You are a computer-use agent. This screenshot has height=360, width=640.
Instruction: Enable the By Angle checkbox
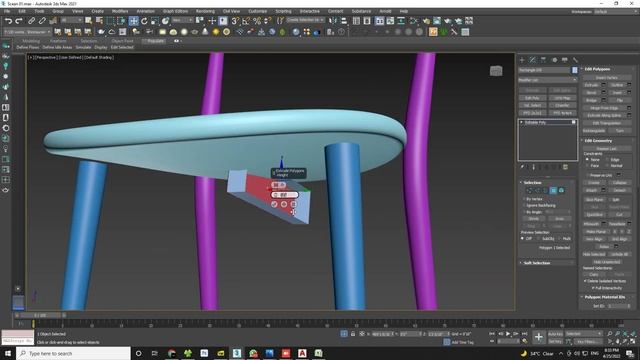tap(524, 212)
